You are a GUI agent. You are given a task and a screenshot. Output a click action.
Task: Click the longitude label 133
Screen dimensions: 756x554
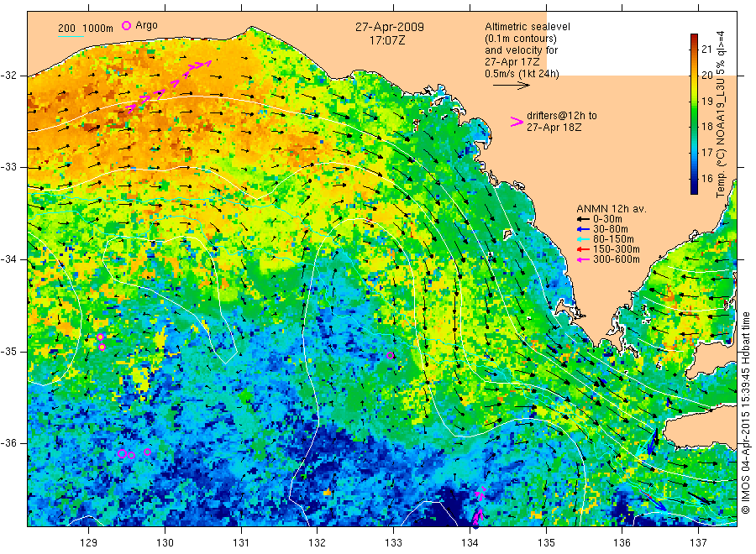(393, 543)
